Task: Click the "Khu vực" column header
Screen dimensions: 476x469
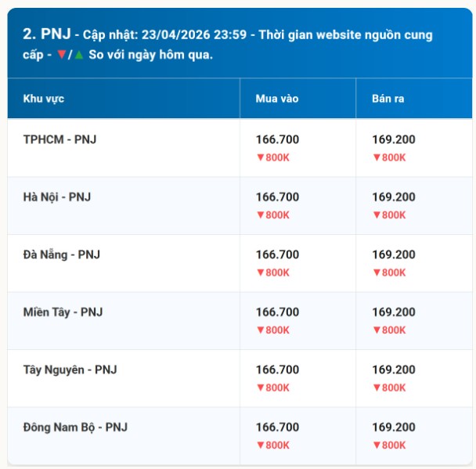Action: [x=43, y=99]
